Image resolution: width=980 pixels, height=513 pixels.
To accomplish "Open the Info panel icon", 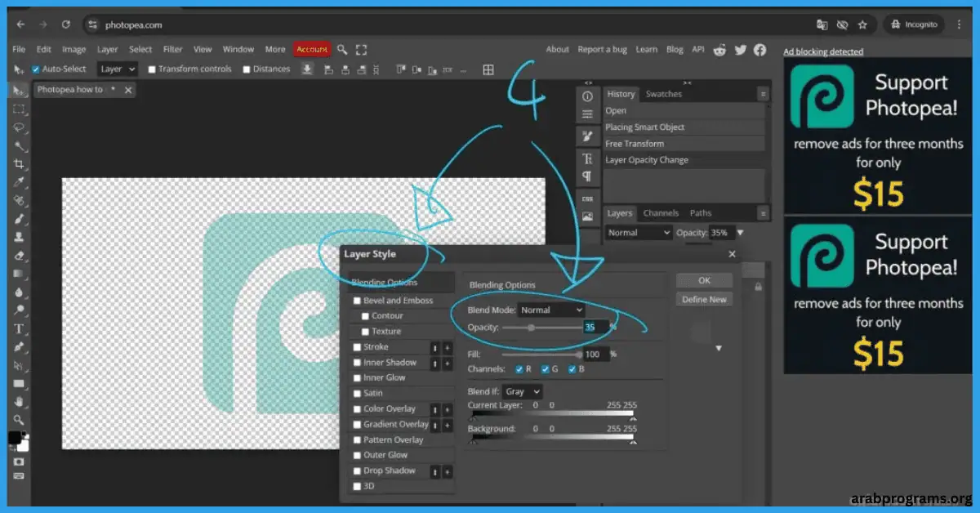I will tap(586, 96).
